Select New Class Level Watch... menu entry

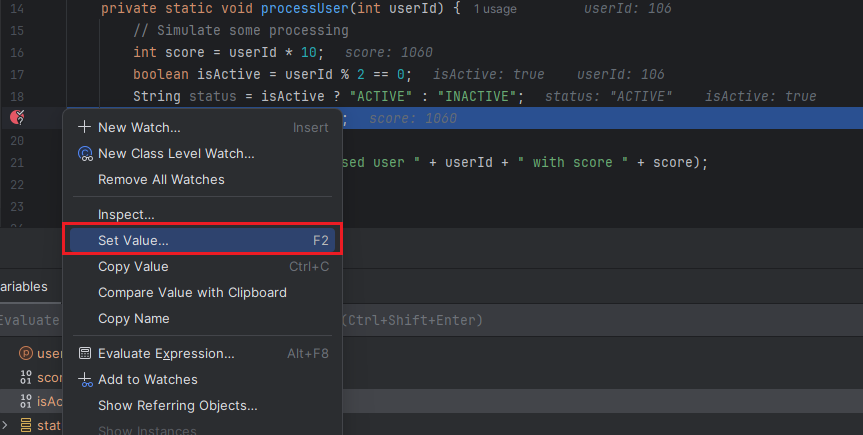point(203,154)
